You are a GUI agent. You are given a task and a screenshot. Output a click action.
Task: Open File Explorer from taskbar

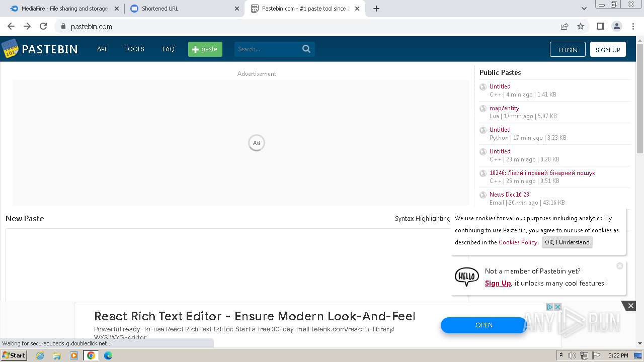click(57, 355)
